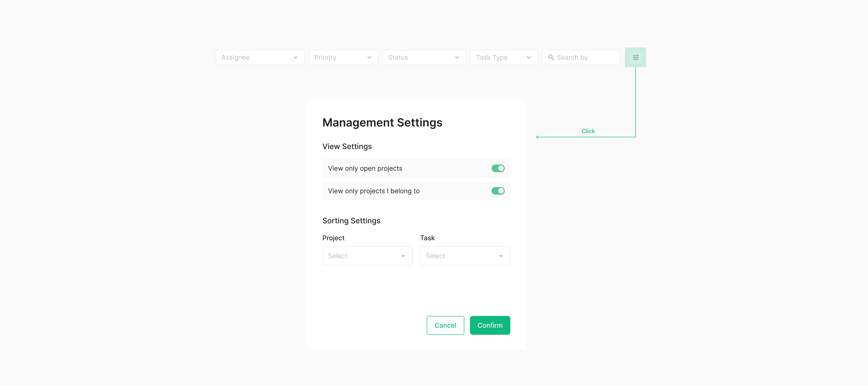Click the magnifier icon in search box

(551, 57)
